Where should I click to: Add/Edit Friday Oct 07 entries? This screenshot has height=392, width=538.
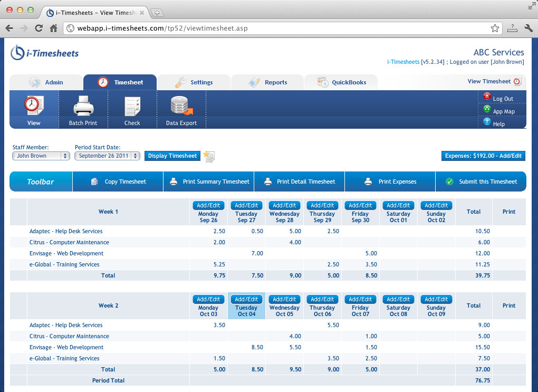pos(360,299)
